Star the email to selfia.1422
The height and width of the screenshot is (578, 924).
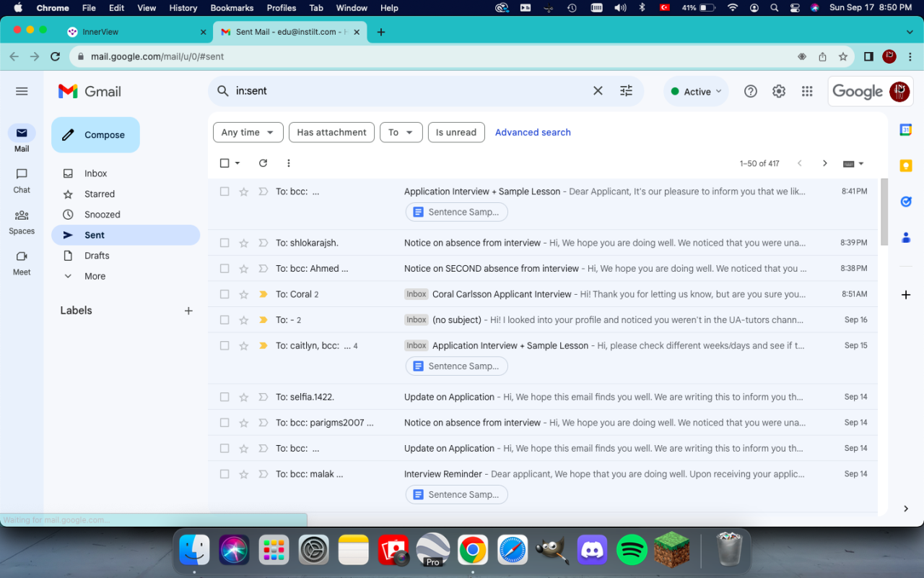pyautogui.click(x=244, y=397)
